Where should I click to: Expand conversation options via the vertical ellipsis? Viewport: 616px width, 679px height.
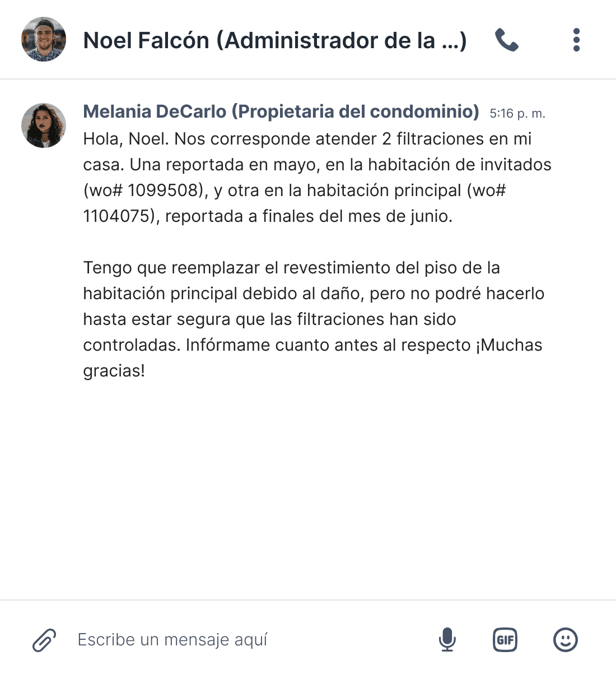click(x=576, y=40)
